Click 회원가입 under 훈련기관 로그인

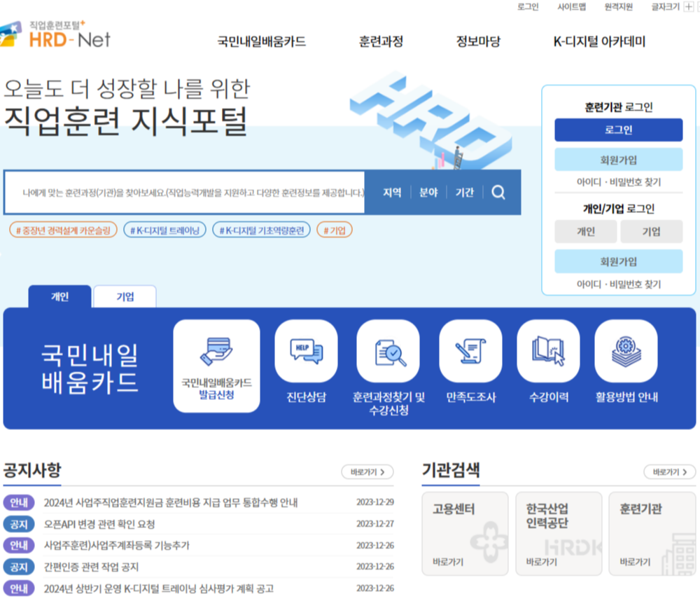click(618, 160)
